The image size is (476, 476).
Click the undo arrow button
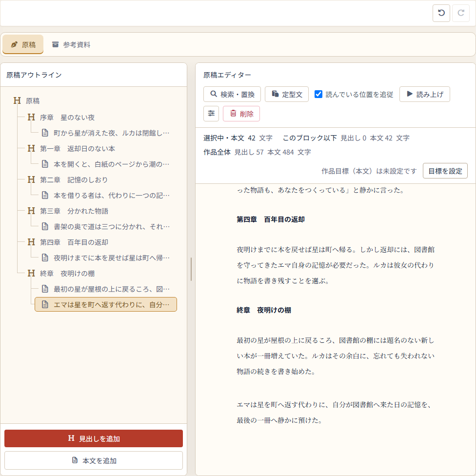[x=441, y=13]
